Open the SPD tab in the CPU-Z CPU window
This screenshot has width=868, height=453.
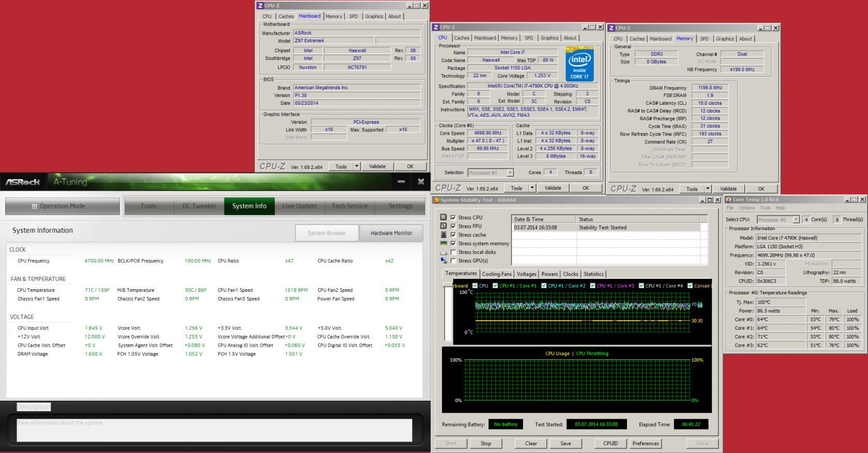pyautogui.click(x=529, y=38)
